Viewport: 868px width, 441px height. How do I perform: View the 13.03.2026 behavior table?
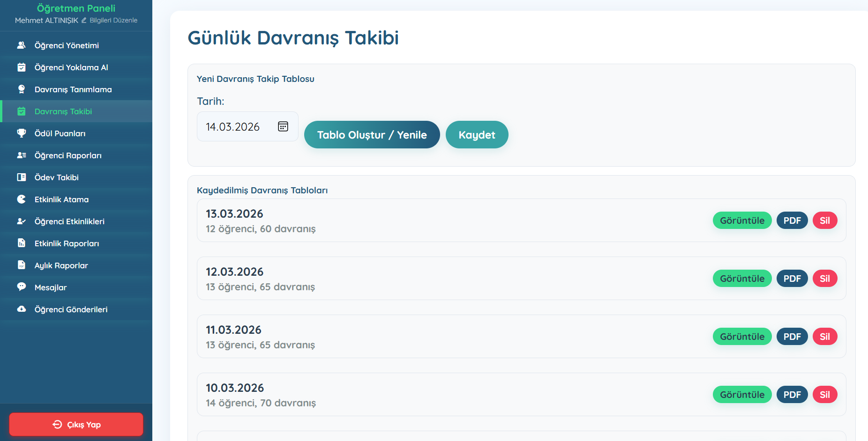[x=742, y=220]
